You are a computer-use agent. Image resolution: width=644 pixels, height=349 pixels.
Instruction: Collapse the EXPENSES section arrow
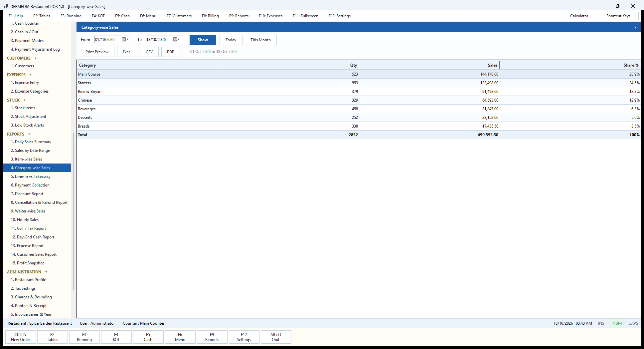point(31,75)
